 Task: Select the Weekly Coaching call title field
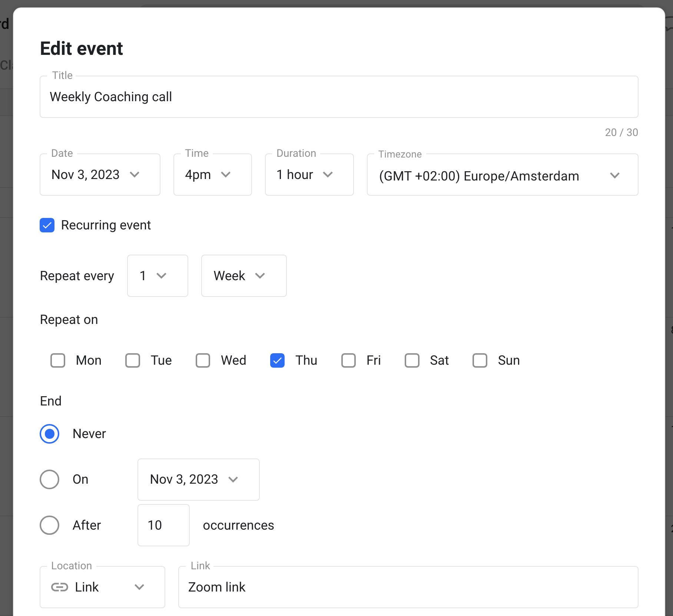(x=339, y=97)
